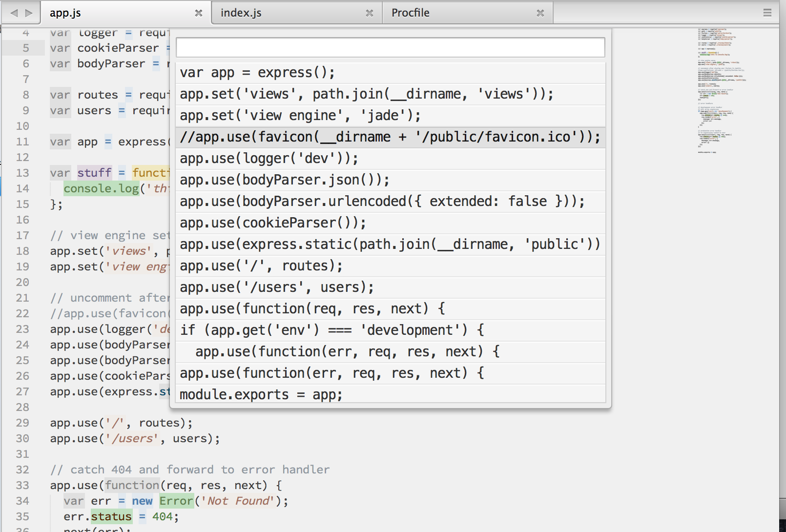Close the Procfile tab
The width and height of the screenshot is (786, 532).
click(x=540, y=13)
